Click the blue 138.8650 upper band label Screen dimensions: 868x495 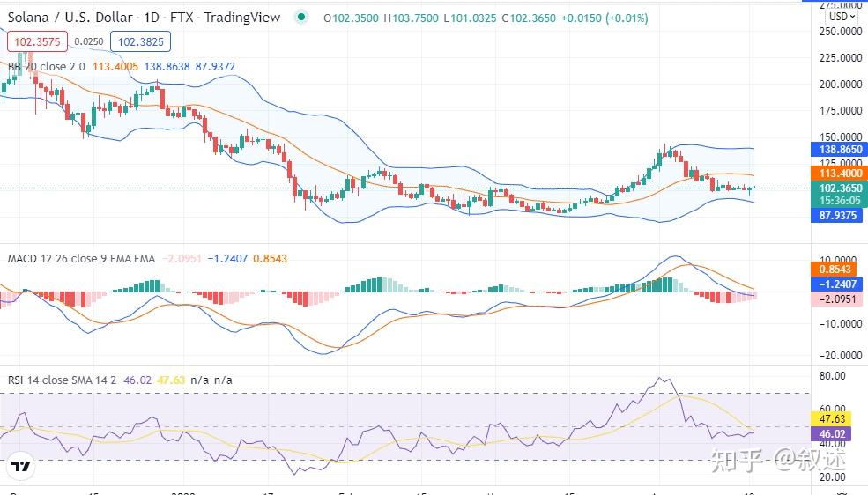[837, 150]
